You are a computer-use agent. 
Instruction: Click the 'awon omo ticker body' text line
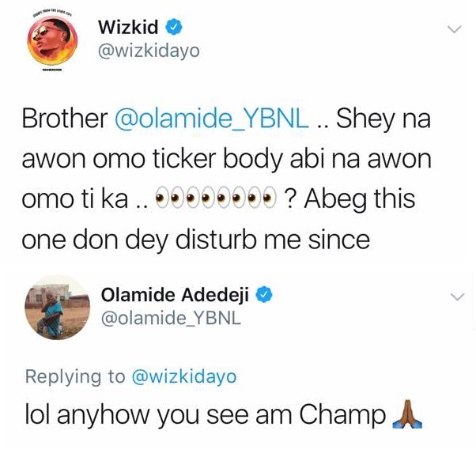click(227, 159)
